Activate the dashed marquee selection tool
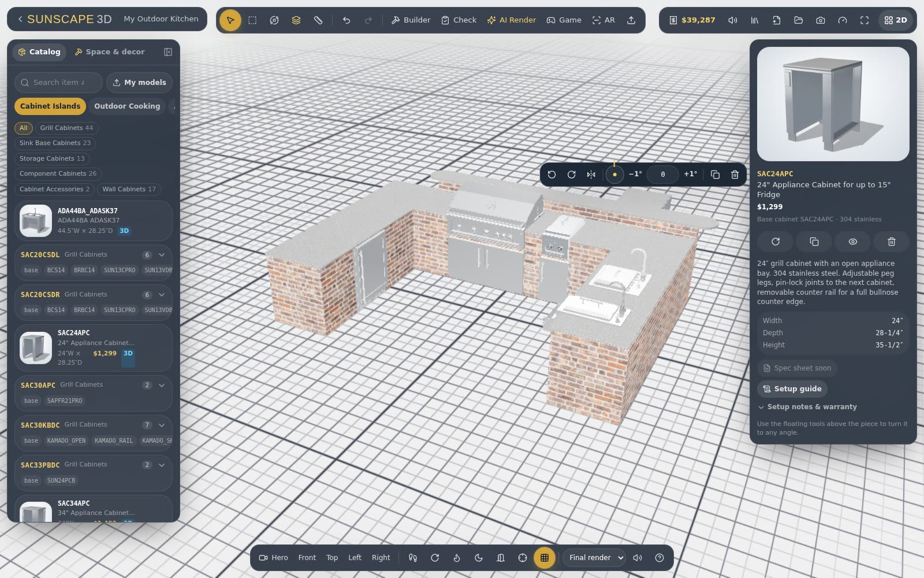Image resolution: width=924 pixels, height=578 pixels. (x=252, y=20)
